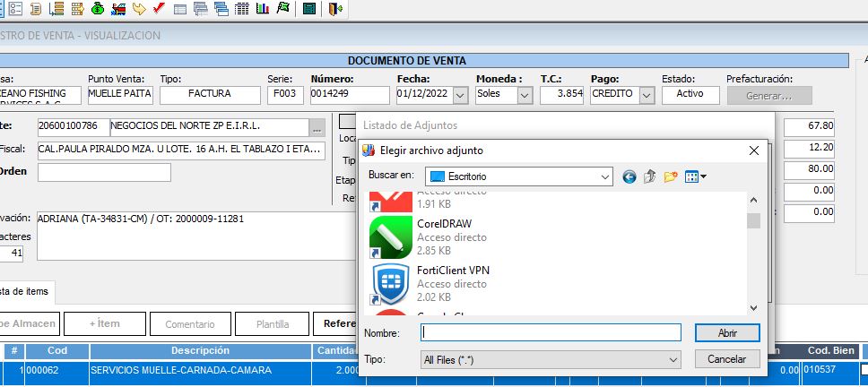The width and height of the screenshot is (868, 387).
Task: Click the up one level folder icon
Action: [650, 176]
